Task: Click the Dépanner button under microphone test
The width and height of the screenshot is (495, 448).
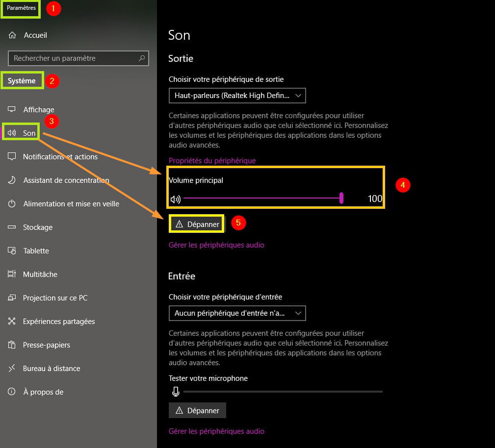Action: tap(197, 410)
